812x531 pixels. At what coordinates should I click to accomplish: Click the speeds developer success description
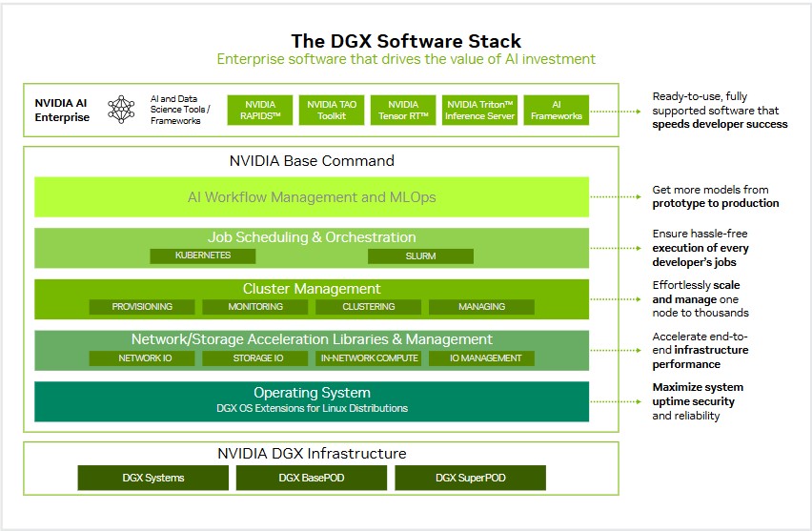(x=720, y=110)
